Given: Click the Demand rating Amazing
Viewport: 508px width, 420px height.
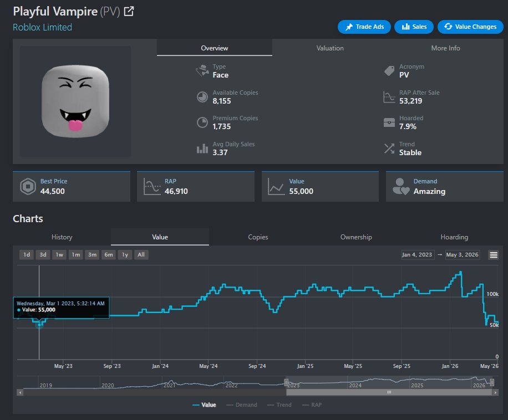Looking at the screenshot, I should pyautogui.click(x=429, y=191).
